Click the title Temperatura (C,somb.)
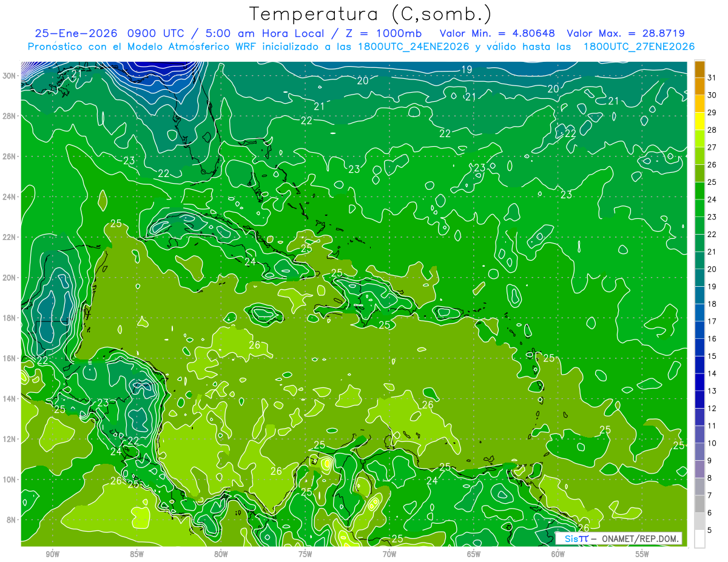 [x=371, y=14]
